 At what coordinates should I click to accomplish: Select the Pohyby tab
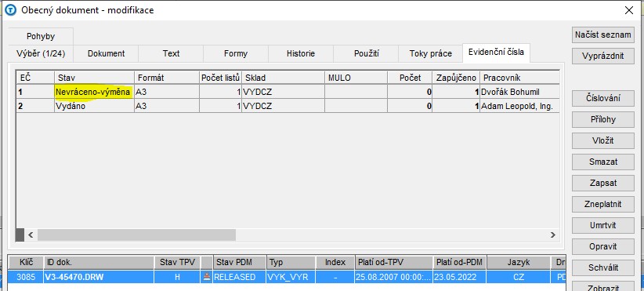[41, 37]
